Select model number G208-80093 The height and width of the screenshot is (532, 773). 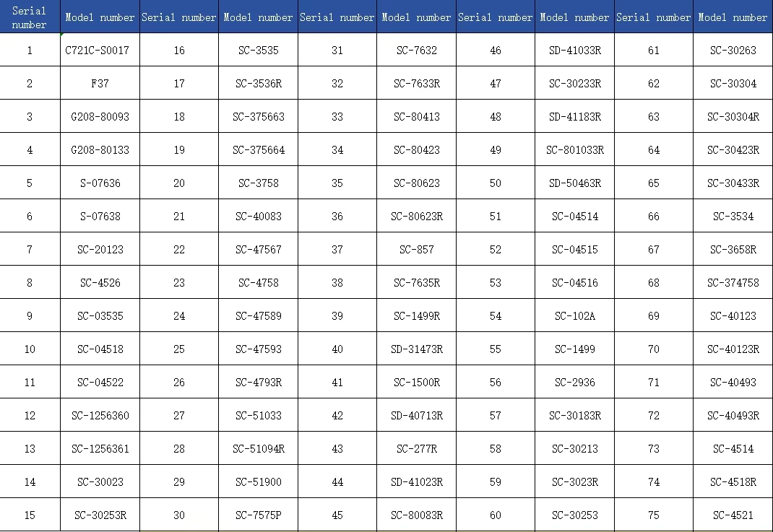pyautogui.click(x=100, y=116)
